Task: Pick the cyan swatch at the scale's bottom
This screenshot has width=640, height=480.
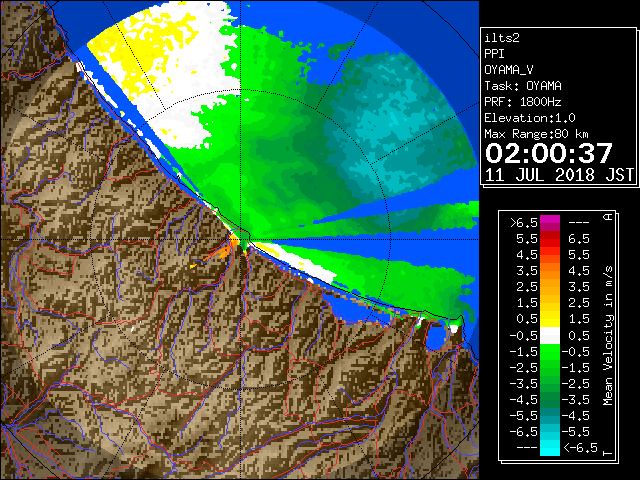Action: (x=550, y=447)
